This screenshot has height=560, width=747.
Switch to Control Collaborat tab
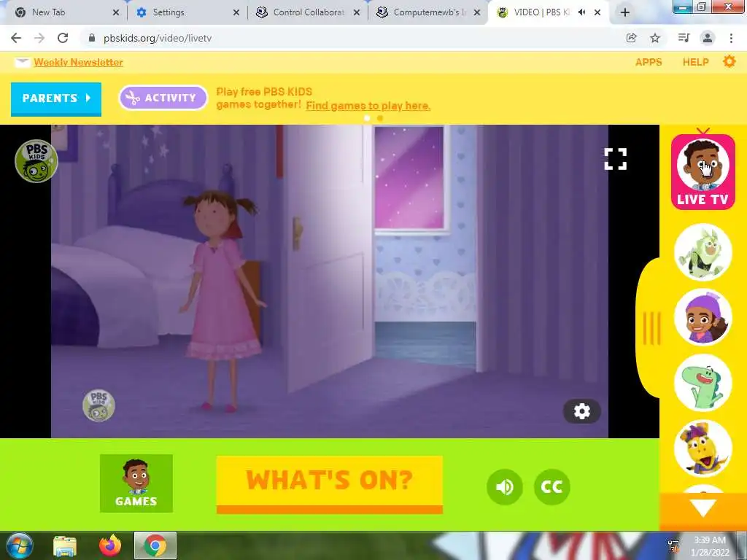tap(307, 12)
